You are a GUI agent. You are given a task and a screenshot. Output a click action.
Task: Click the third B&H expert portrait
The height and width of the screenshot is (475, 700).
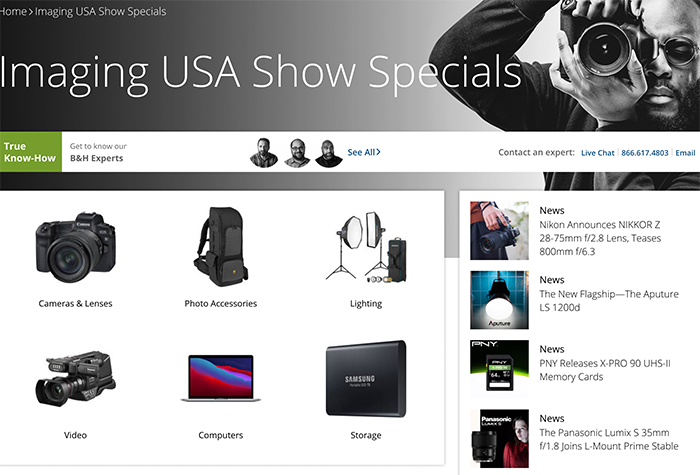329,153
